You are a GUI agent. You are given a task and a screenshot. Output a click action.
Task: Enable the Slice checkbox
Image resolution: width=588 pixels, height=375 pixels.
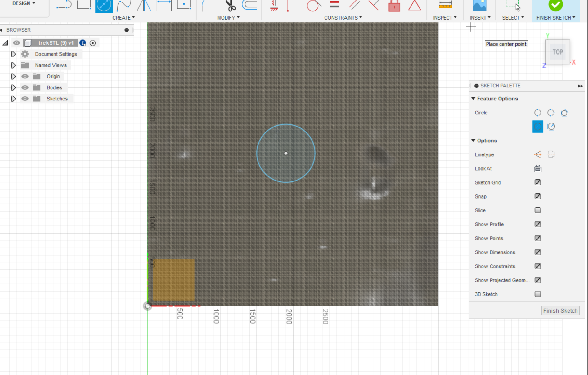point(538,210)
